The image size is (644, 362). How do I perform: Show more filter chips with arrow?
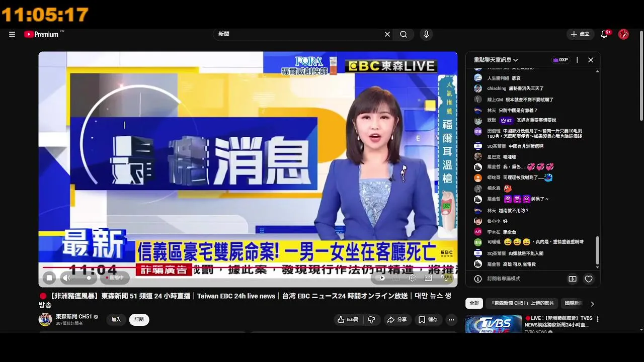[x=592, y=304]
